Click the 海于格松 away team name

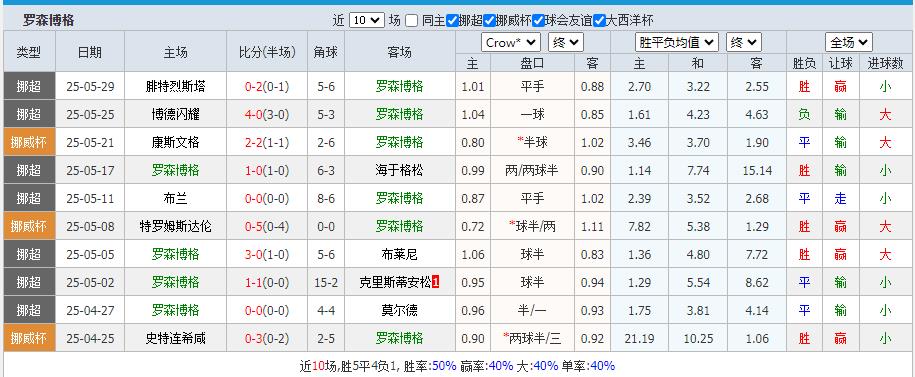(x=400, y=170)
